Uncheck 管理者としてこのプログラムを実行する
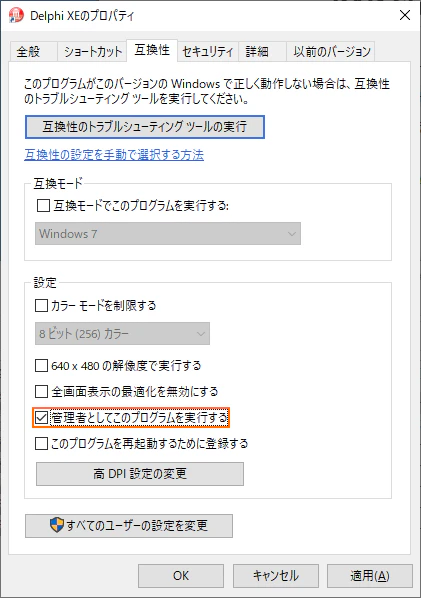 pos(41,417)
